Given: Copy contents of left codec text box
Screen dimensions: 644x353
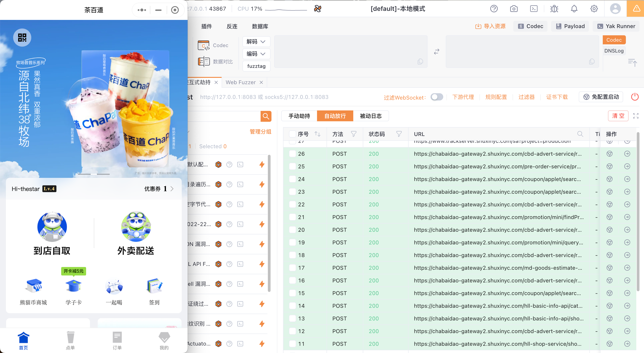Looking at the screenshot, I should [x=420, y=62].
